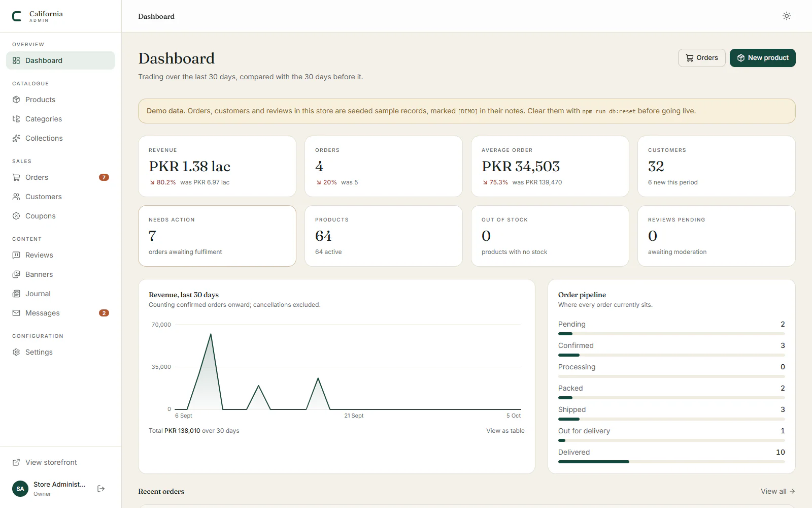Screen dimensions: 812x508
Task: Click the Banners image icon
Action: click(16, 274)
